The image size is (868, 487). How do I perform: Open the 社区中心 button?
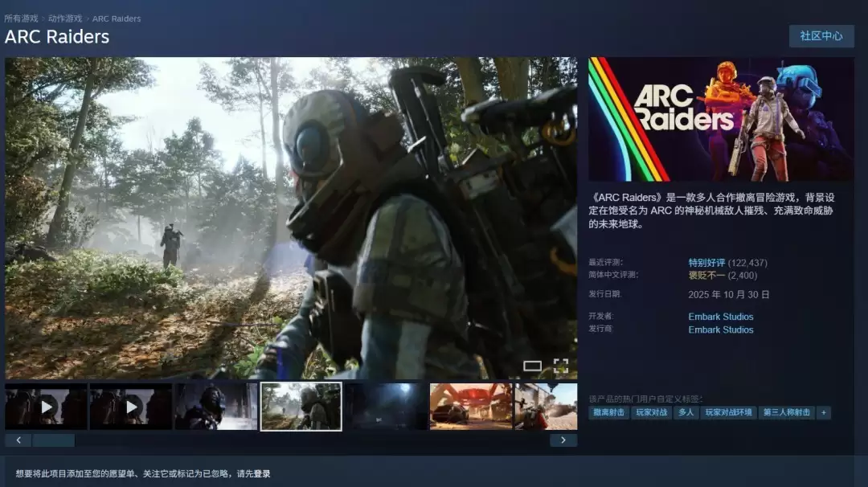click(821, 36)
